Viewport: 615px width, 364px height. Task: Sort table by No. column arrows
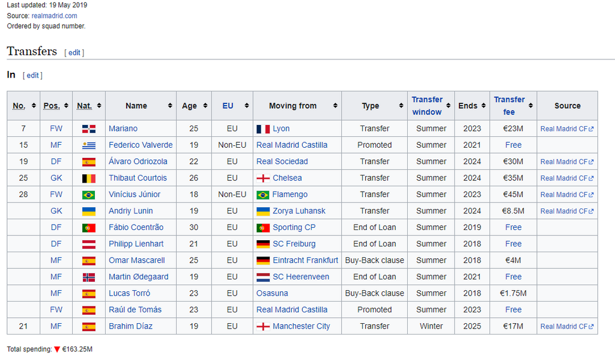34,106
